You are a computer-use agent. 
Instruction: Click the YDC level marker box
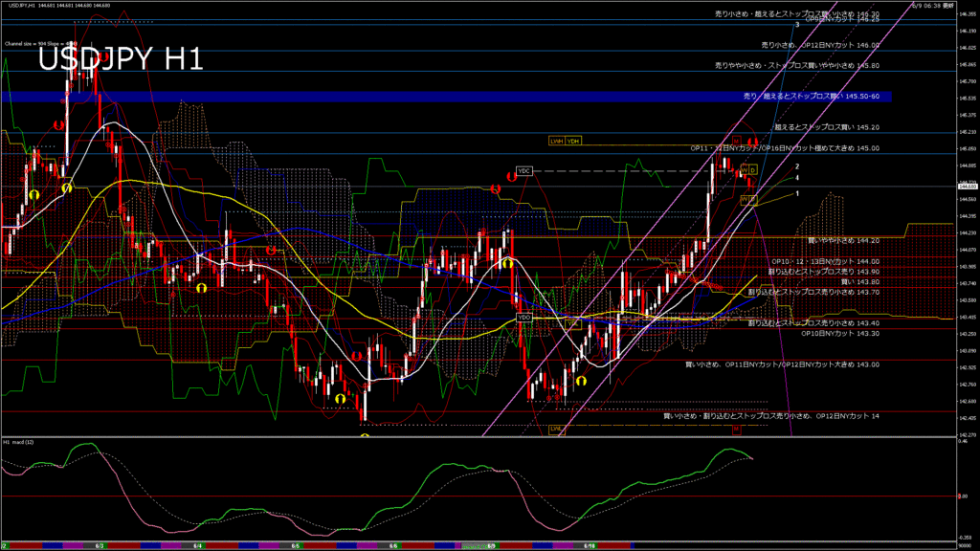(x=523, y=171)
